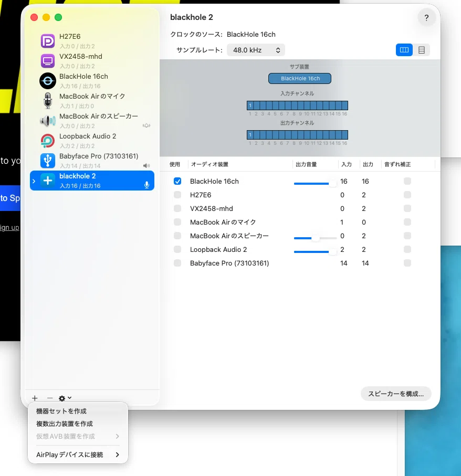
Task: Select H27E6 device name in sidebar
Action: click(70, 36)
